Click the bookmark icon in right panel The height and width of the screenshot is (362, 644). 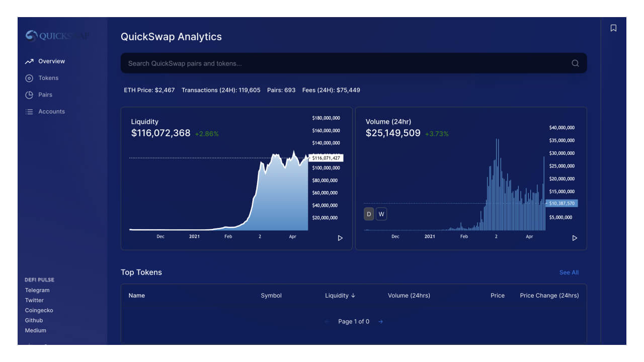click(613, 28)
